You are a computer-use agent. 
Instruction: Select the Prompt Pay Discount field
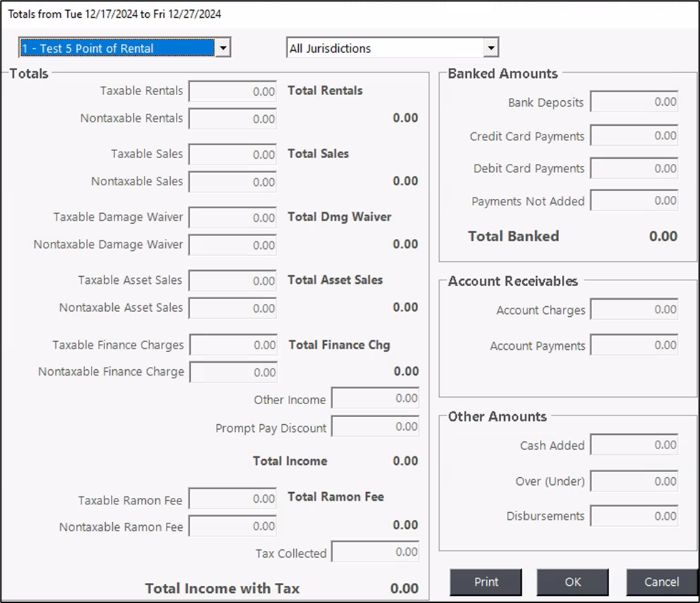375,427
